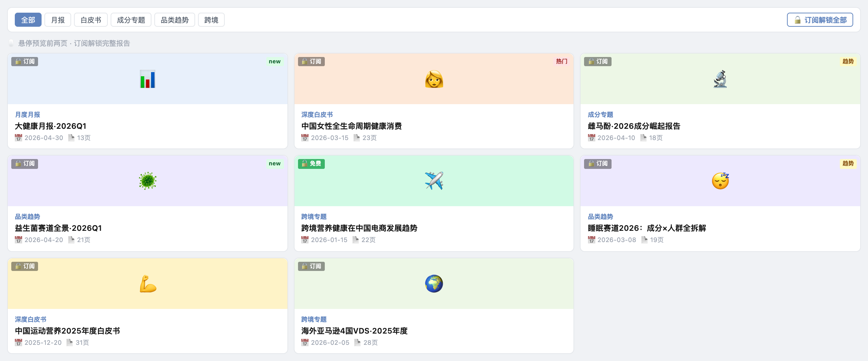868x361 pixels.
Task: Open report 益生菌赛道全景·2026Q1
Action: pos(58,228)
